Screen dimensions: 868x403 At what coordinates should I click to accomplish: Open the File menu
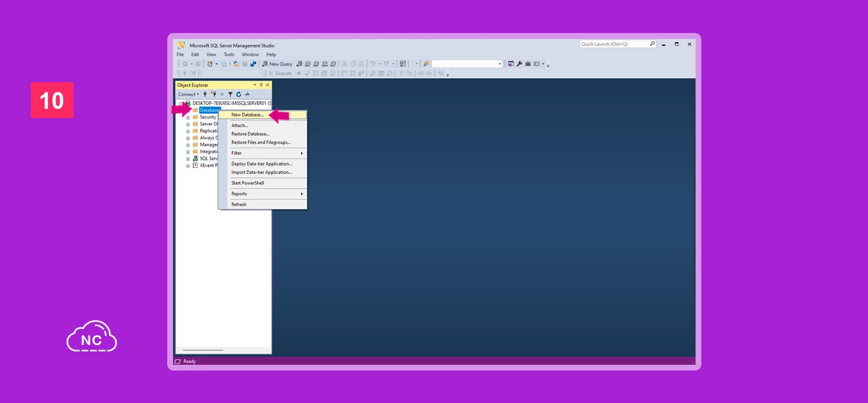pyautogui.click(x=181, y=54)
